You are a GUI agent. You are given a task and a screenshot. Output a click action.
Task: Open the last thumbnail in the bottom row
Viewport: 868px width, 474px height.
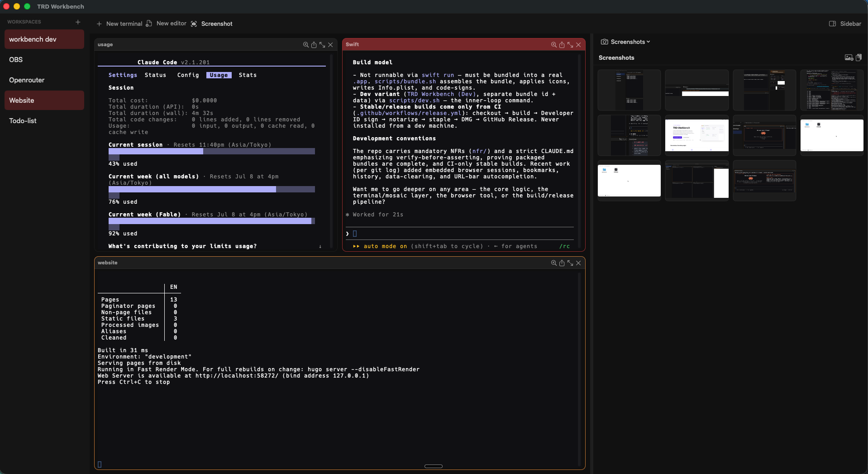[764, 181]
